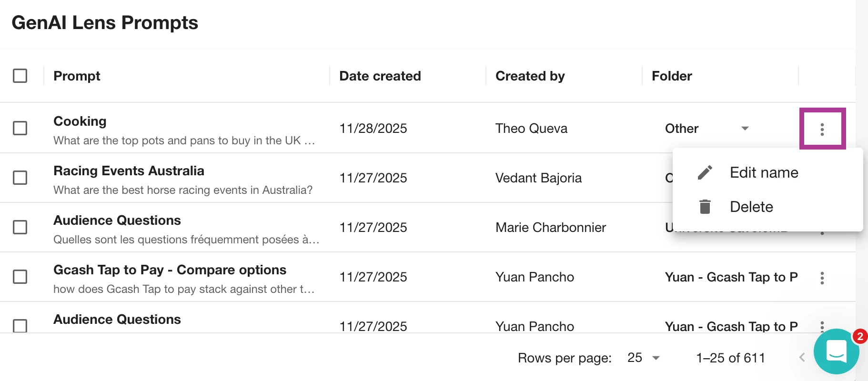Click the three-dot menu for Cooking row
The image size is (868, 381).
(822, 129)
